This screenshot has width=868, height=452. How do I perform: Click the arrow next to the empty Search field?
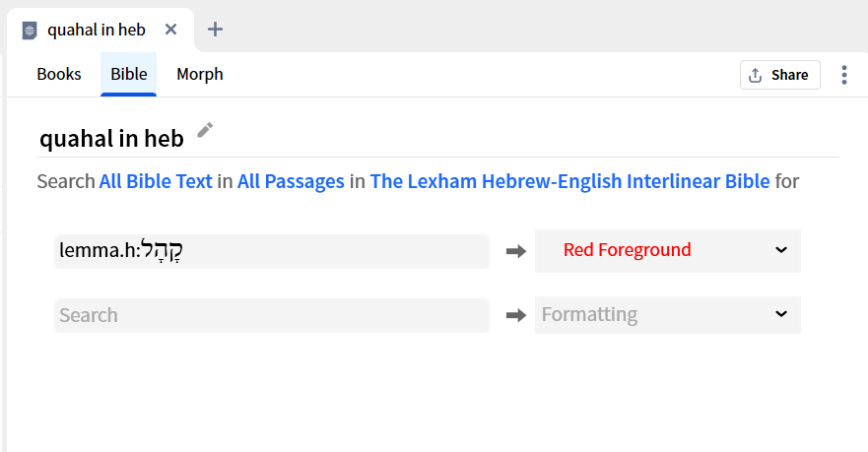coord(516,315)
